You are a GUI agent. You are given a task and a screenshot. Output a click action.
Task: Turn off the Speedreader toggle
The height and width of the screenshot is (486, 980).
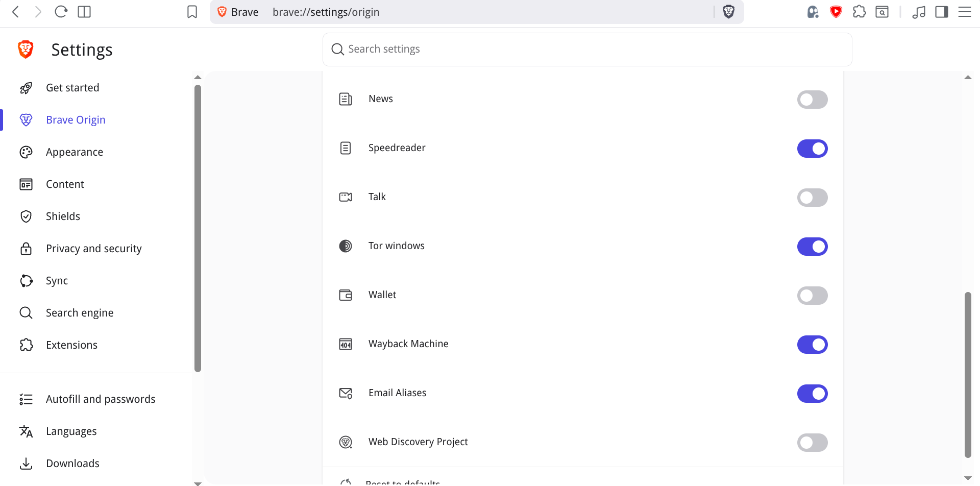click(813, 149)
